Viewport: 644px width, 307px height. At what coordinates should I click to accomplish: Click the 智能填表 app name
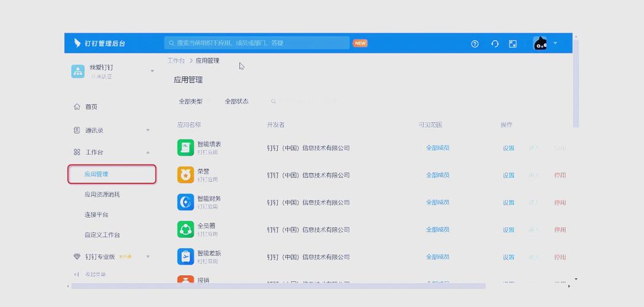209,144
